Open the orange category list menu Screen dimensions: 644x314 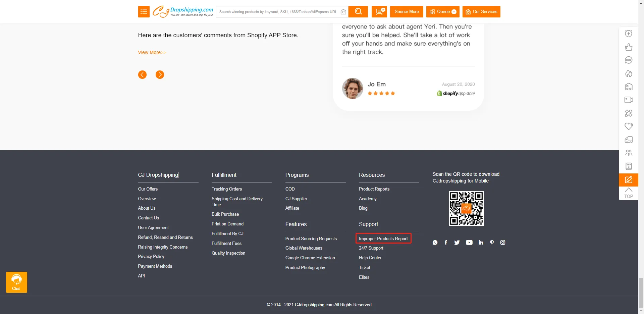(144, 12)
